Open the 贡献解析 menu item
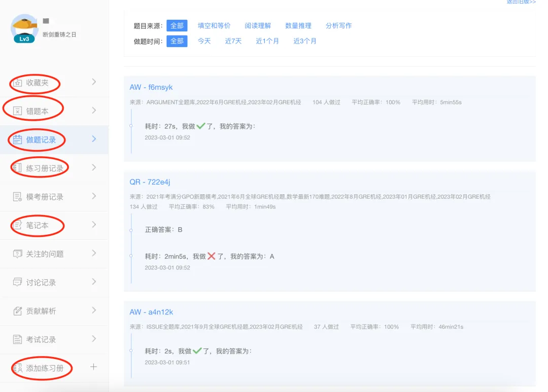Image resolution: width=548 pixels, height=392 pixels. (41, 311)
